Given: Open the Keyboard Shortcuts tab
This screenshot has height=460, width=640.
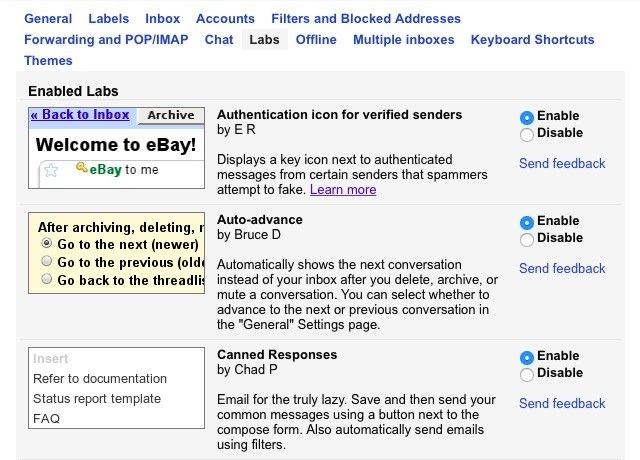Looking at the screenshot, I should tap(532, 40).
